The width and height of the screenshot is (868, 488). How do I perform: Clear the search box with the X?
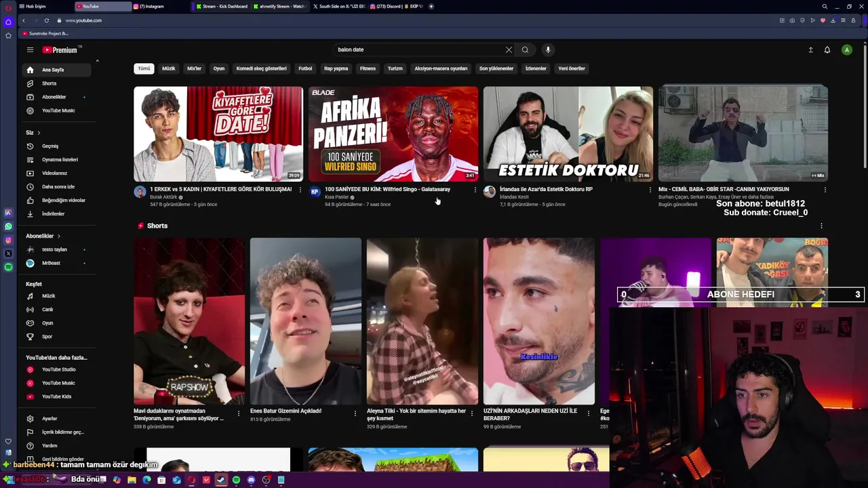click(x=509, y=49)
